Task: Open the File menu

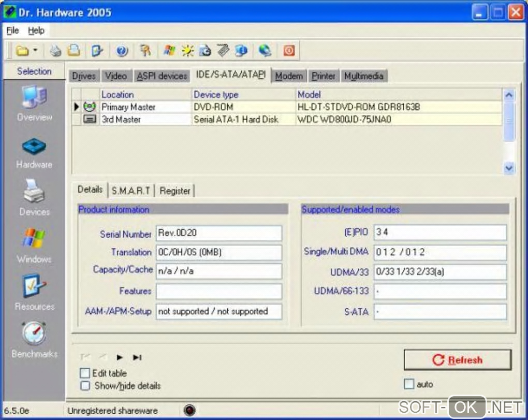Action: (x=12, y=31)
